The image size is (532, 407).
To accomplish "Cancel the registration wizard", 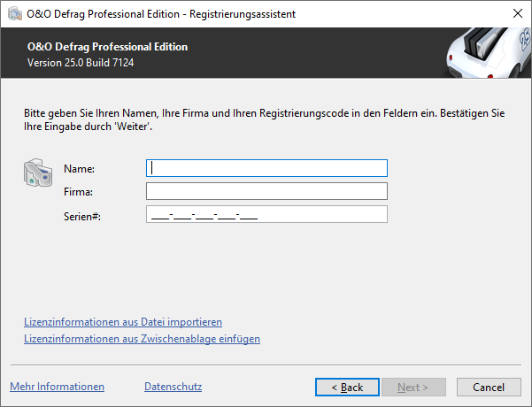I will [x=489, y=388].
